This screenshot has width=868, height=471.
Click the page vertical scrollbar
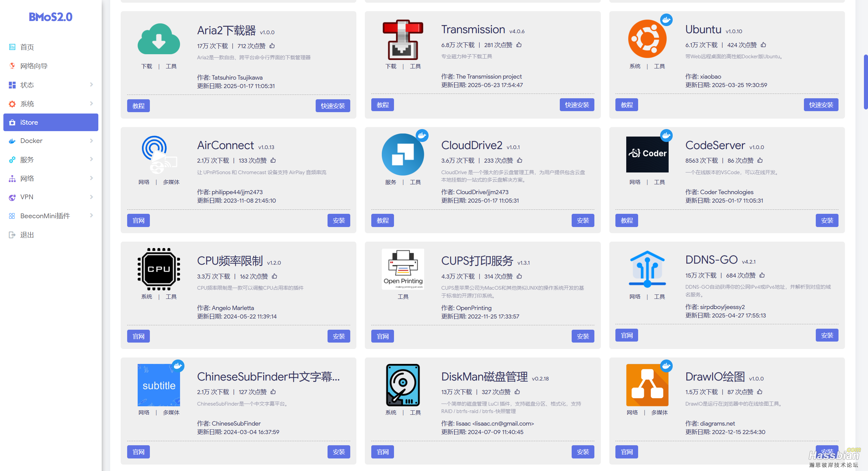coord(865,81)
